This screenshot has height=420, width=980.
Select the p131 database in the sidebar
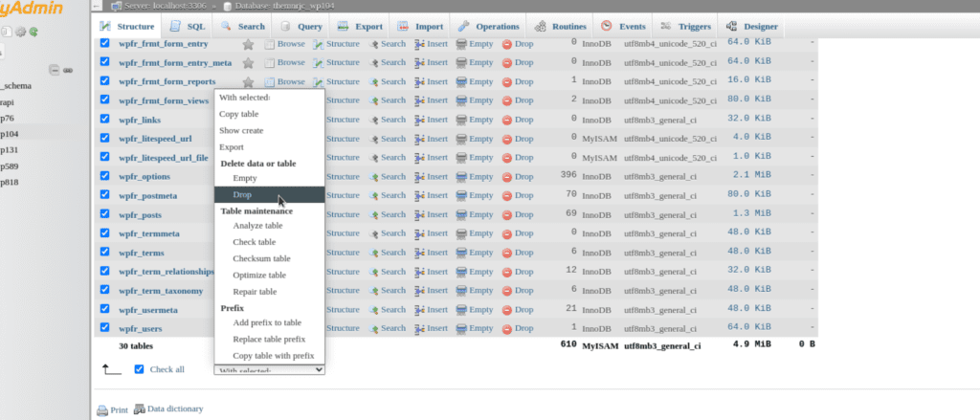pyautogui.click(x=9, y=150)
